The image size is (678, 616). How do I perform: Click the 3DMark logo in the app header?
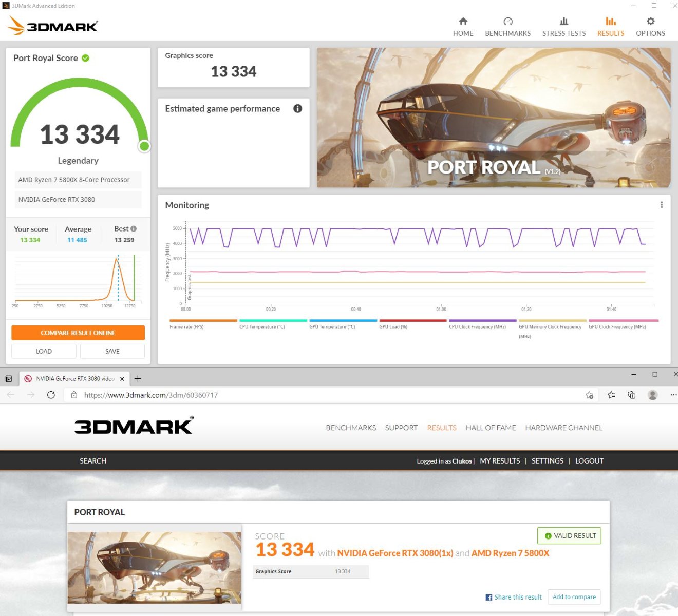point(53,26)
